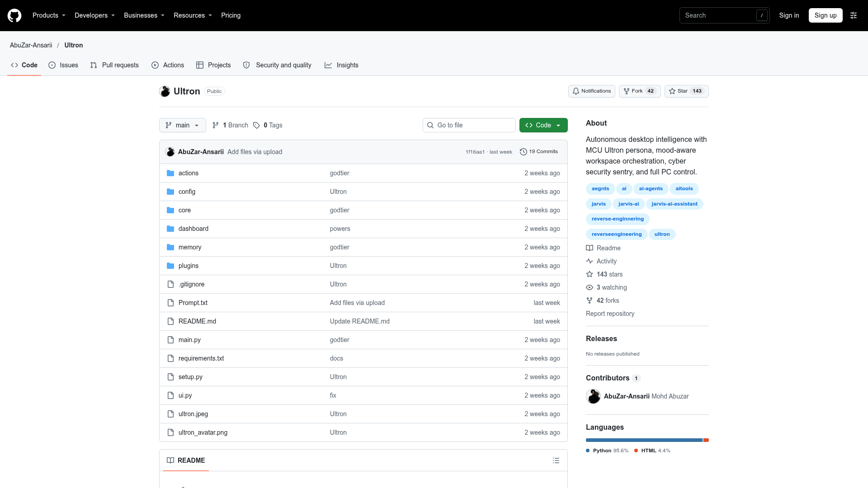
Task: Open the jarvis-ai-assistant topic tag
Action: click(x=675, y=204)
